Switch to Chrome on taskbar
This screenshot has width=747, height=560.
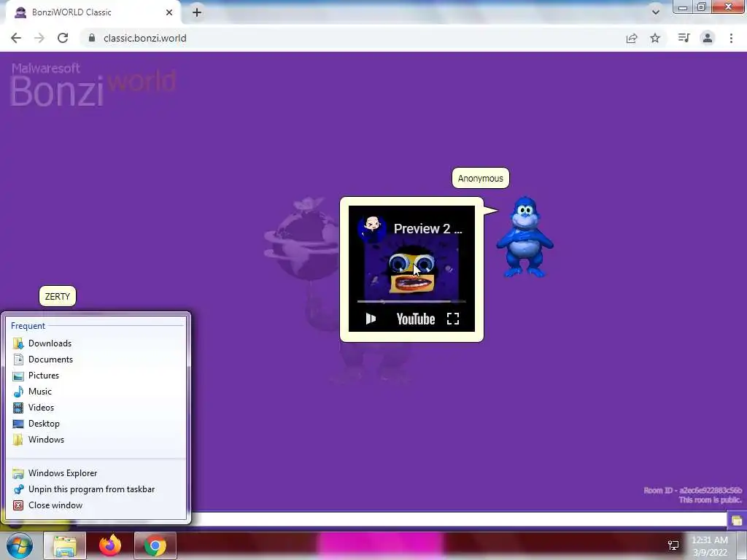[155, 545]
